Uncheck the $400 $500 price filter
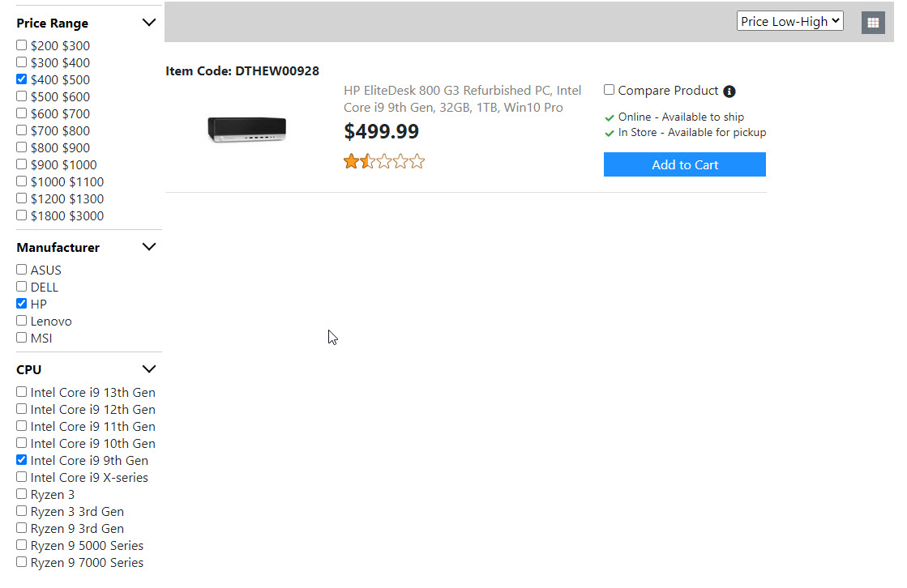This screenshot has height=588, width=907. click(x=22, y=79)
